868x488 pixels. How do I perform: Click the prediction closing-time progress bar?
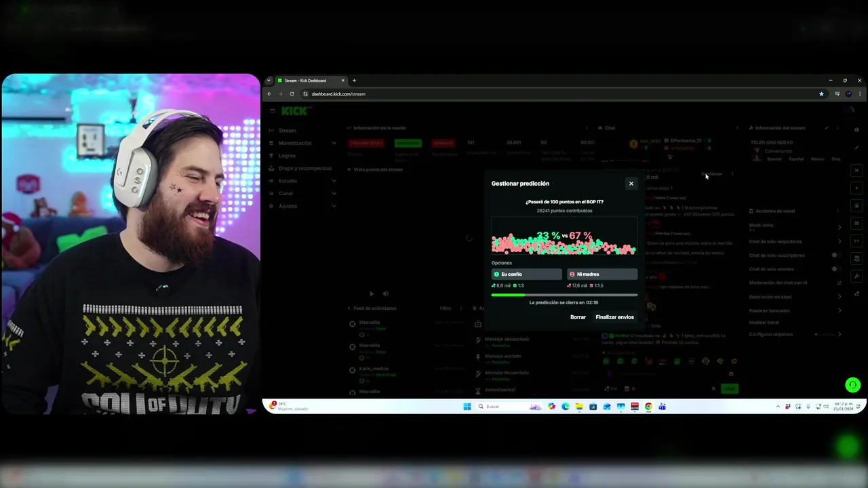click(564, 295)
